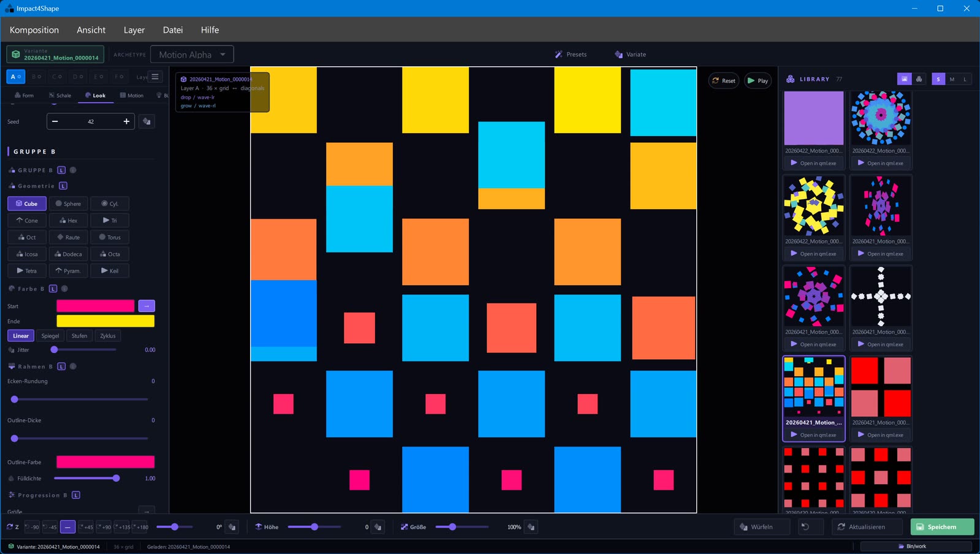Image resolution: width=980 pixels, height=554 pixels.
Task: Select the Sphere geometry shape
Action: [68, 203]
